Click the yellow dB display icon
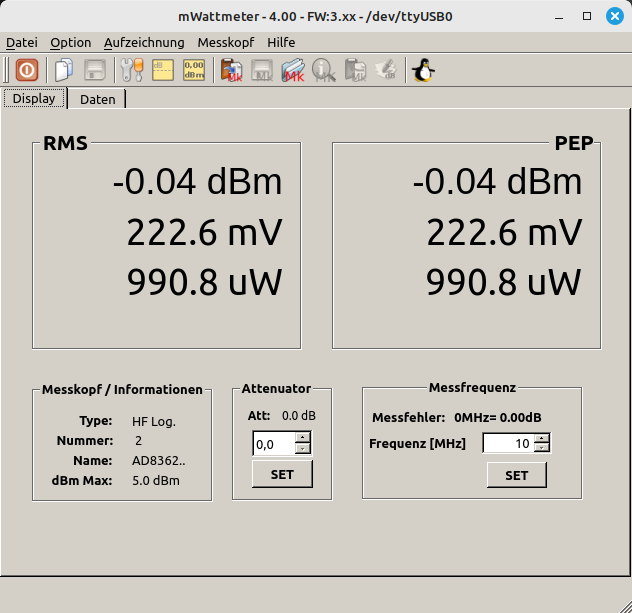This screenshot has width=632, height=613. [x=163, y=70]
